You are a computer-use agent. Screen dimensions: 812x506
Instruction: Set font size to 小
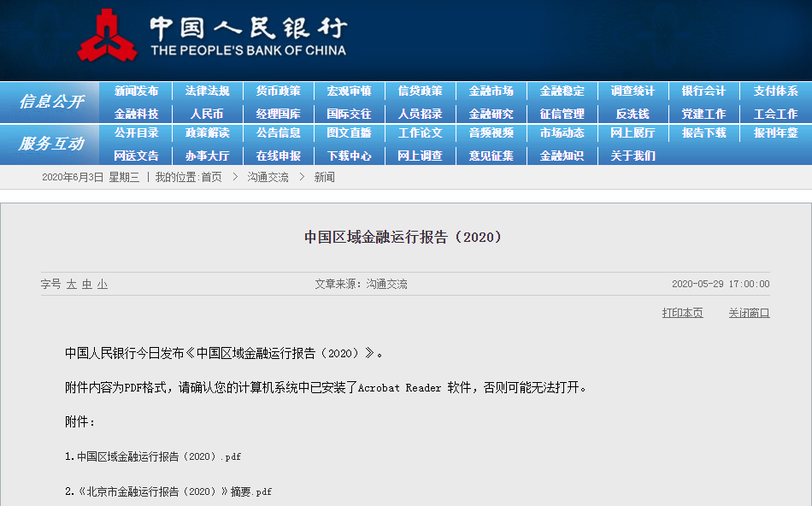(x=103, y=284)
